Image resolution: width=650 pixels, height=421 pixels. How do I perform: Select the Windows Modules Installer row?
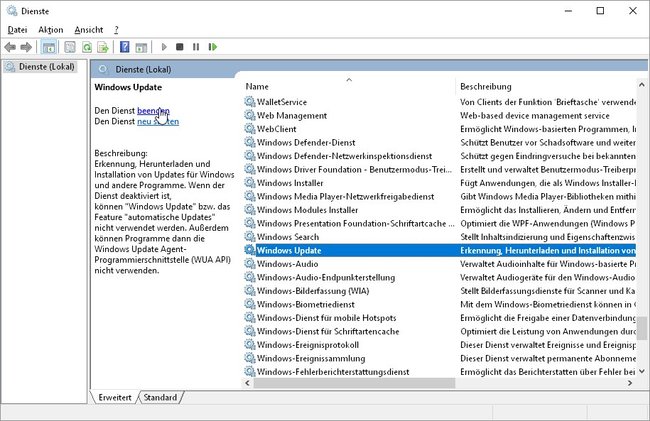[x=439, y=210]
